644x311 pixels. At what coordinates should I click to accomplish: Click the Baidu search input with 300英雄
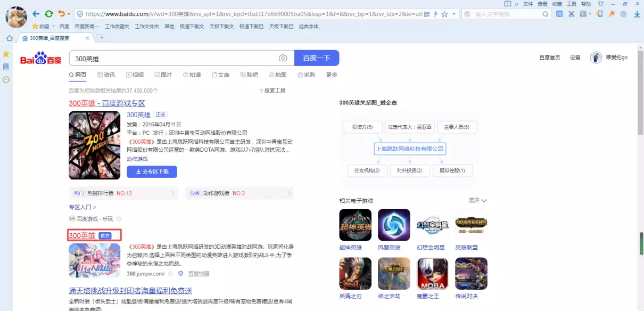(181, 58)
